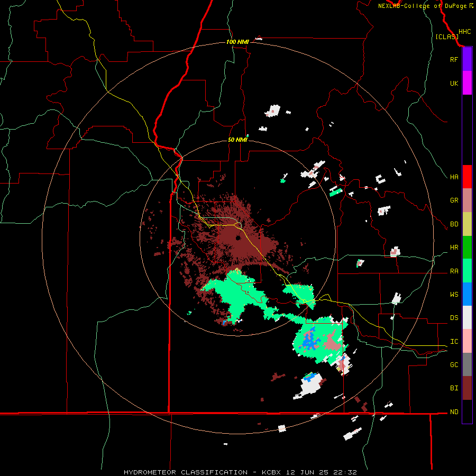476x476 pixels.
Task: Click the HA red legend swatch
Action: [x=467, y=177]
